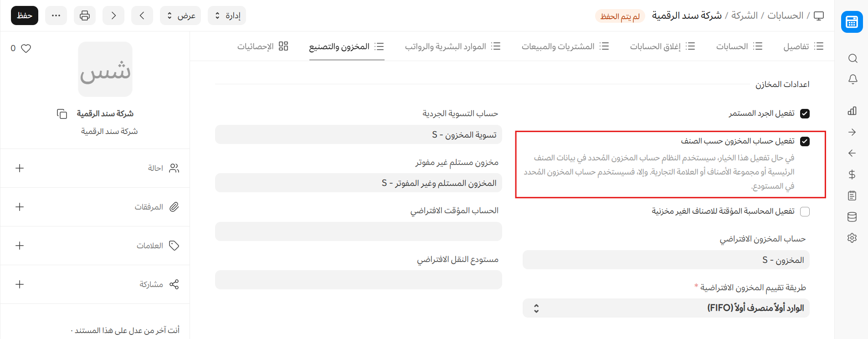Click the search icon in right sidebar

[x=853, y=58]
